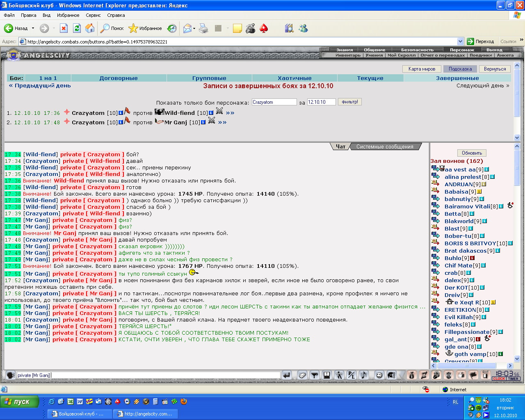Open the Сервис menu
This screenshot has height=420, width=525.
94,15
